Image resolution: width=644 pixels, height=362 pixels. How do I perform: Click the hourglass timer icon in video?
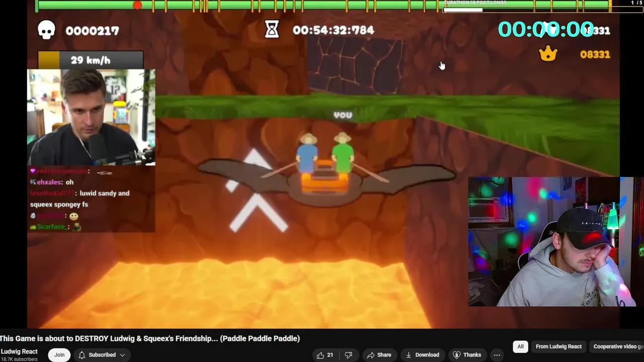(x=272, y=30)
